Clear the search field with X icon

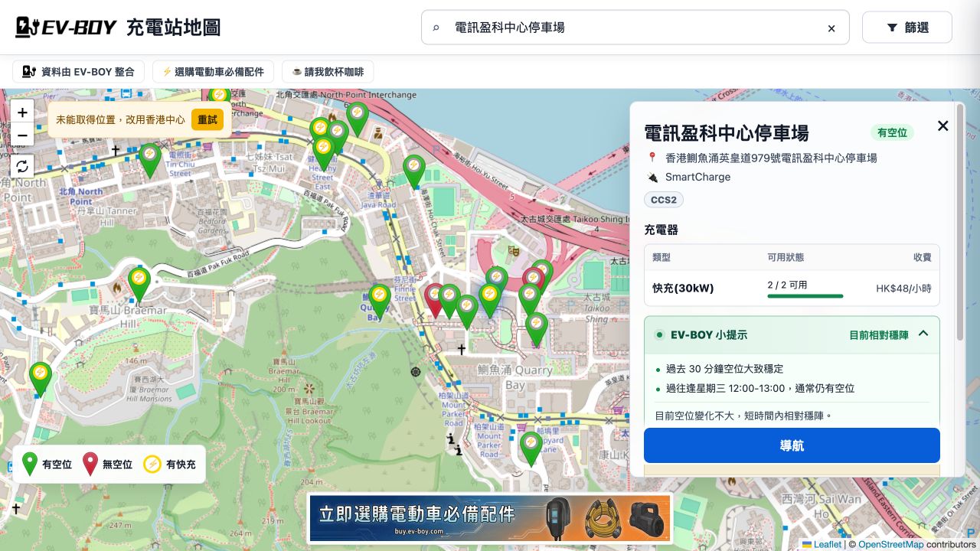(831, 28)
